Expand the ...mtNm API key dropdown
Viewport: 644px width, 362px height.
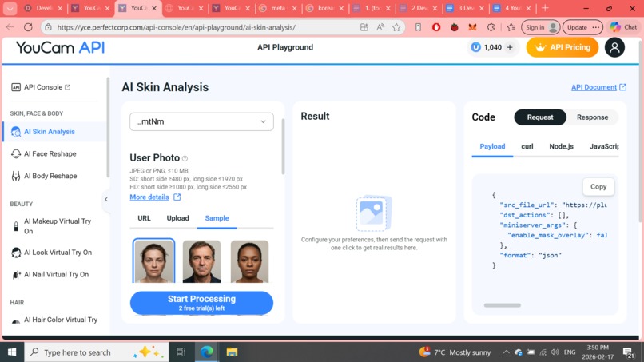coord(201,121)
